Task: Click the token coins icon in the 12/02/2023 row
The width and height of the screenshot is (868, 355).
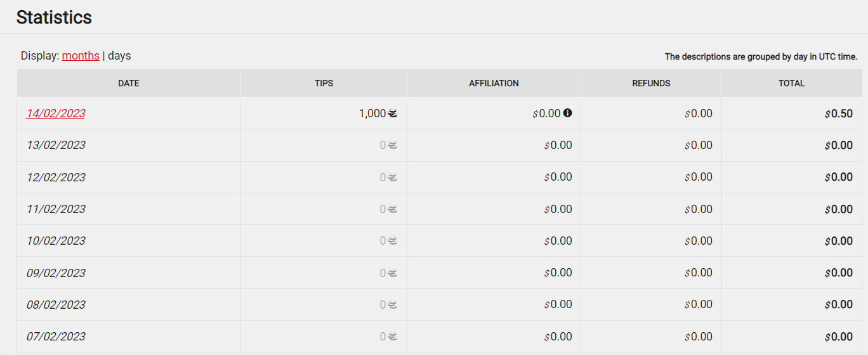Action: 393,177
